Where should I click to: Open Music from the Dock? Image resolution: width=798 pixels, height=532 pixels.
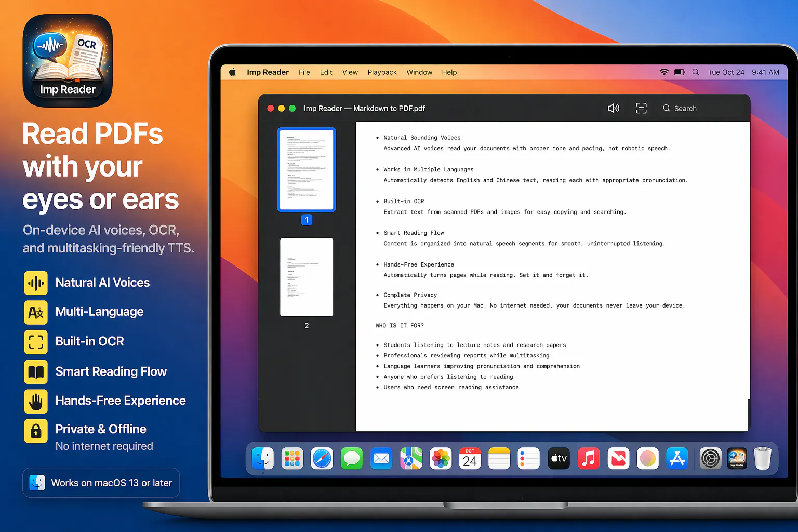[589, 458]
